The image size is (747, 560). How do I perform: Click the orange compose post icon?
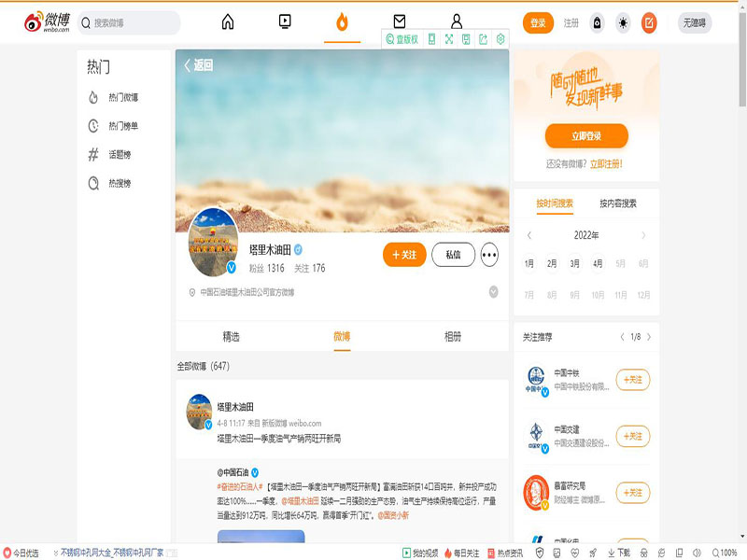pyautogui.click(x=649, y=22)
